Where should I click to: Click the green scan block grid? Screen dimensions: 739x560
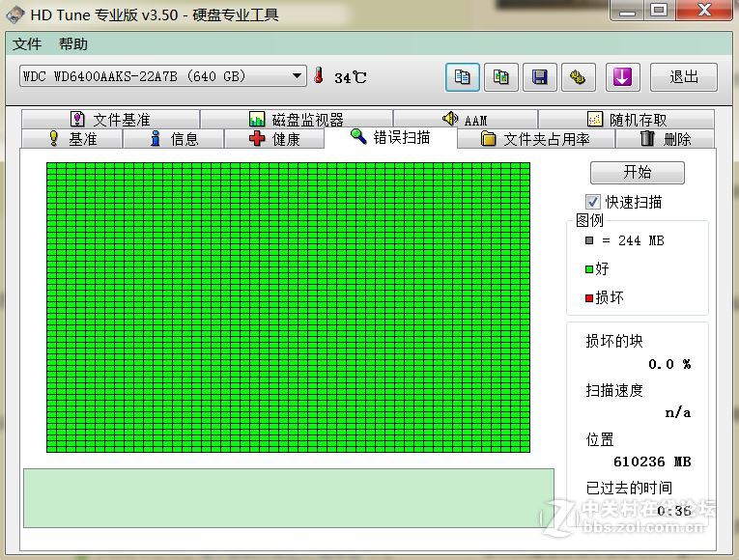coord(288,308)
